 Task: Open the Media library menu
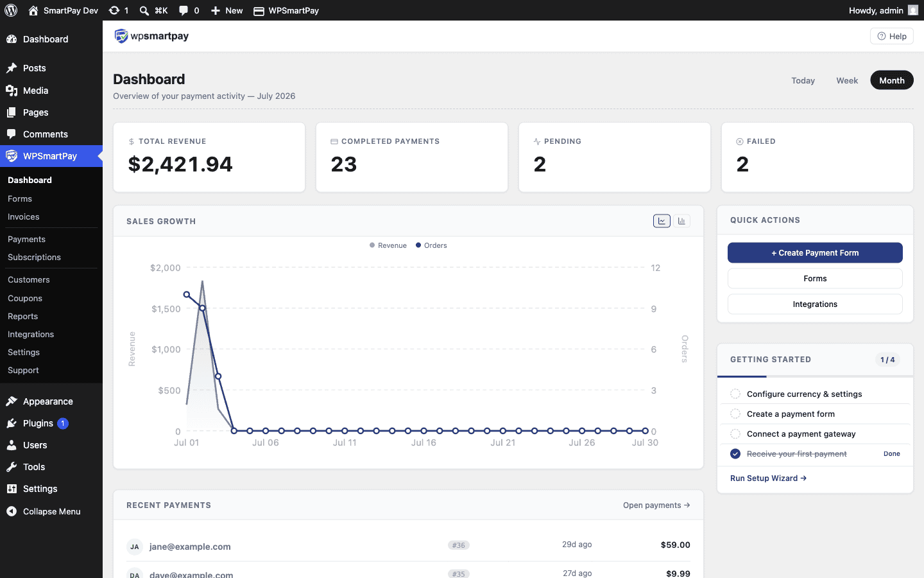51,91
